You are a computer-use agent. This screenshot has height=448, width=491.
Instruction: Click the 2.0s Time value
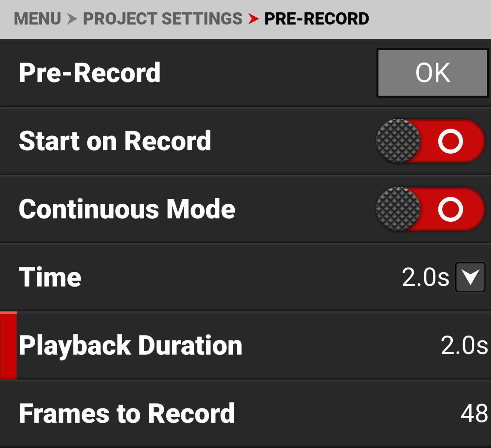click(425, 277)
